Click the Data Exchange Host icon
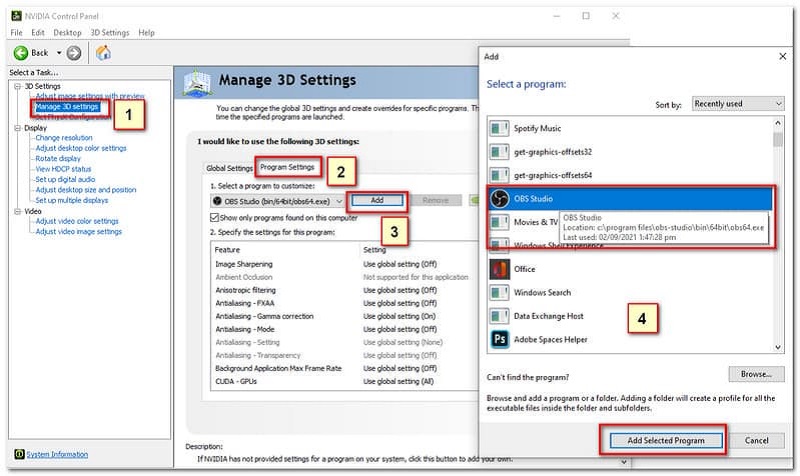 pos(499,316)
